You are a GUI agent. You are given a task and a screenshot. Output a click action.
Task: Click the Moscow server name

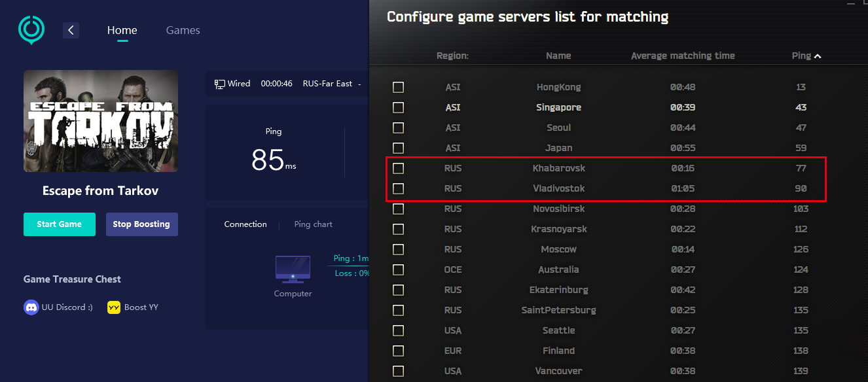[x=559, y=249]
